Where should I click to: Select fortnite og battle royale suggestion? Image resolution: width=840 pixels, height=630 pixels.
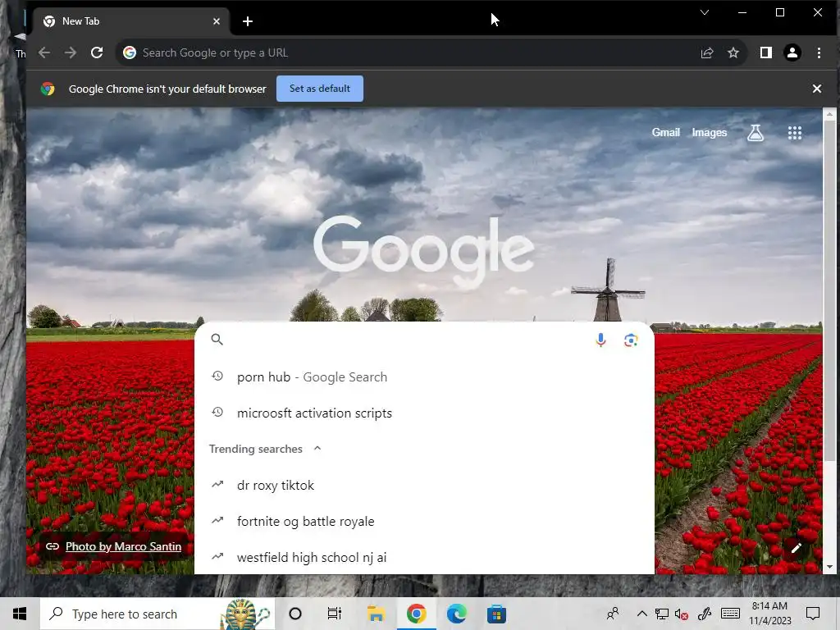pyautogui.click(x=424, y=521)
